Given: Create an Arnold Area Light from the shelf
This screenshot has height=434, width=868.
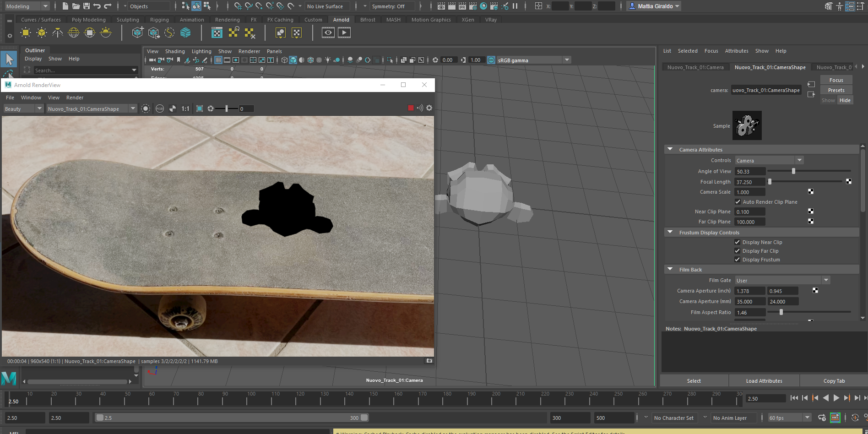Looking at the screenshot, I should tap(26, 33).
